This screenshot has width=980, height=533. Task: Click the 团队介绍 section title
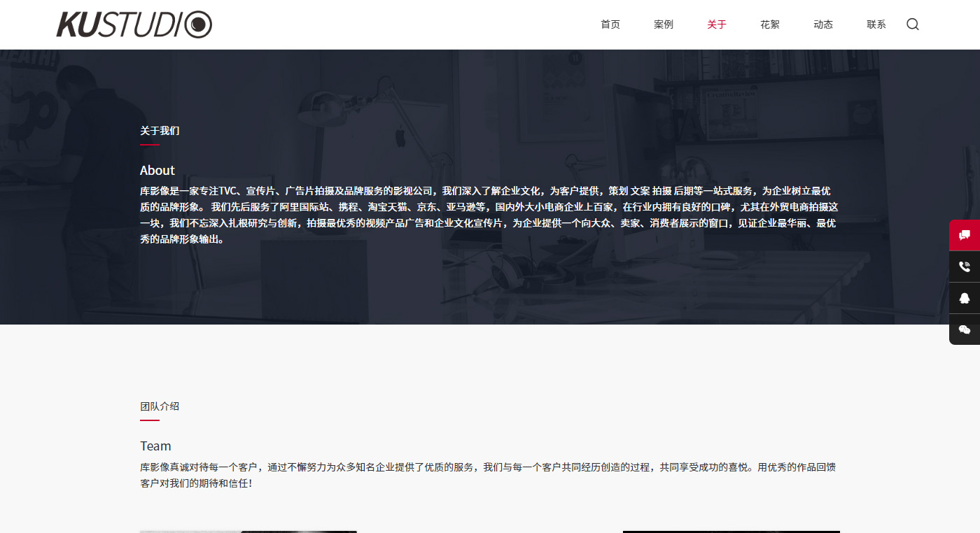click(x=160, y=406)
